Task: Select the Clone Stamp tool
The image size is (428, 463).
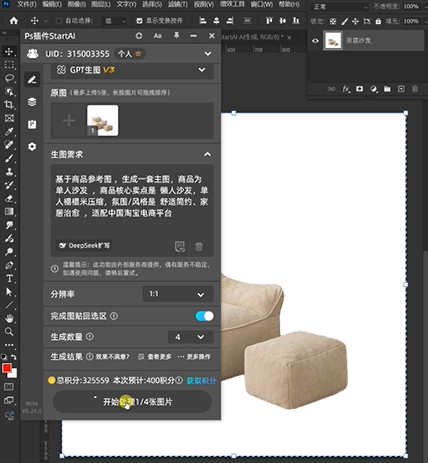Action: tap(9, 172)
